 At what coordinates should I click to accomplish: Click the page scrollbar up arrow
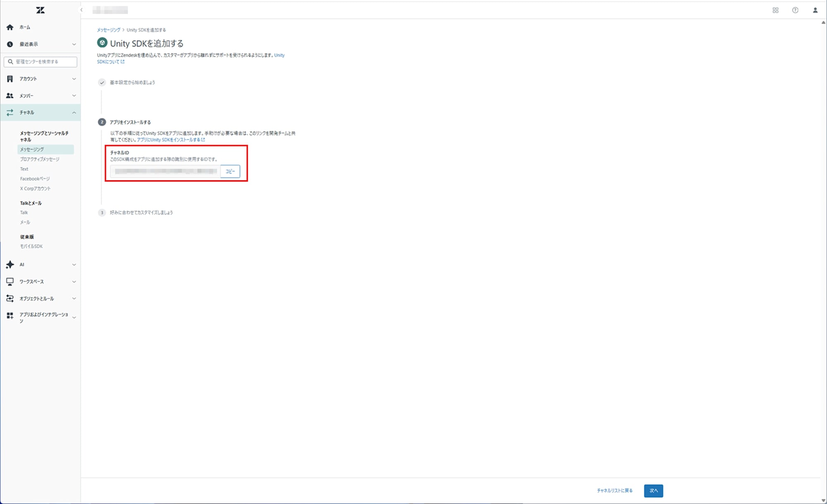(823, 23)
